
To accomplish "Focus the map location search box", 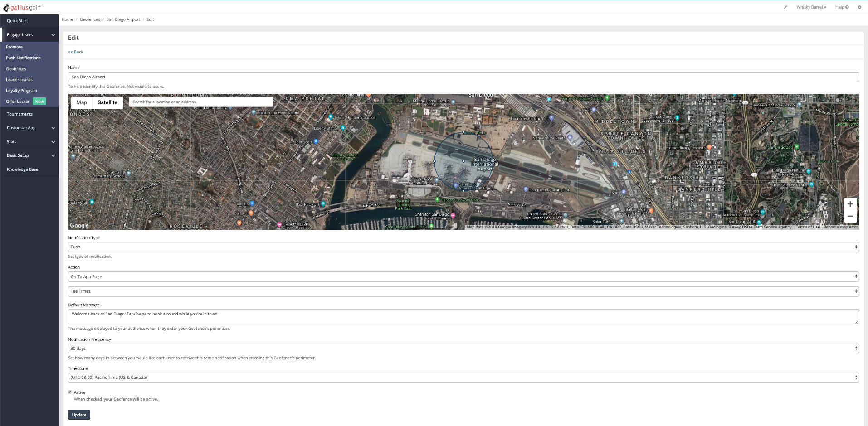I will (x=201, y=102).
